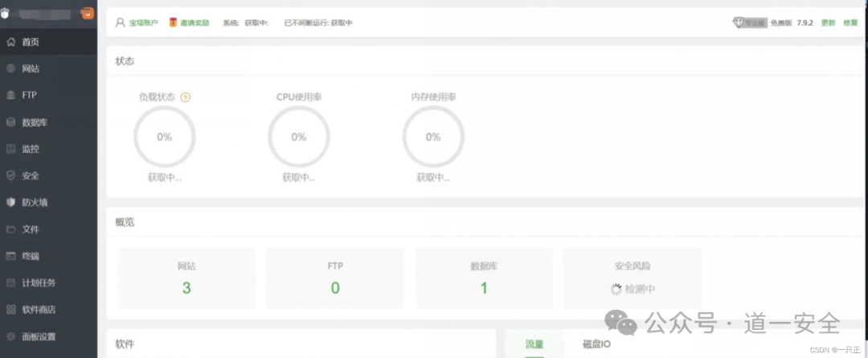Switch to the 磁盘IO tab
The height and width of the screenshot is (358, 868).
click(x=596, y=344)
